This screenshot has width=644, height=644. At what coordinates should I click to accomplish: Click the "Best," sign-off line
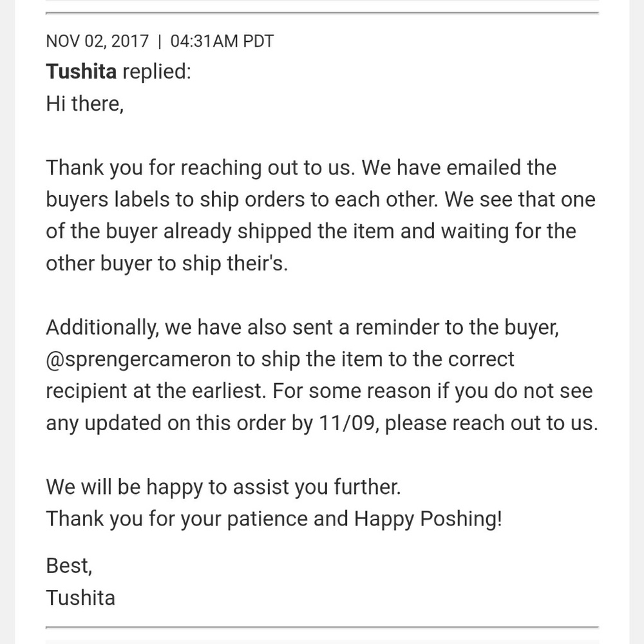point(69,565)
